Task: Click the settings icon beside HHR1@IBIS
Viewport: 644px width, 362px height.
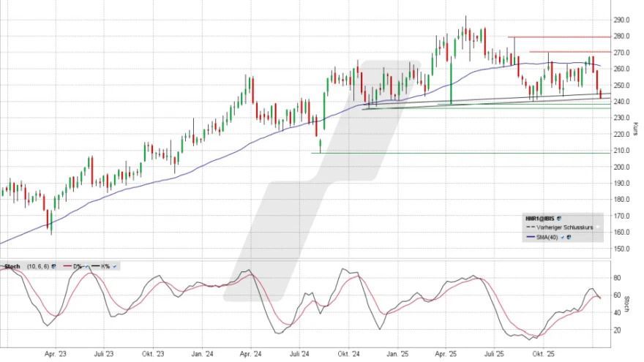Action: 559,218
